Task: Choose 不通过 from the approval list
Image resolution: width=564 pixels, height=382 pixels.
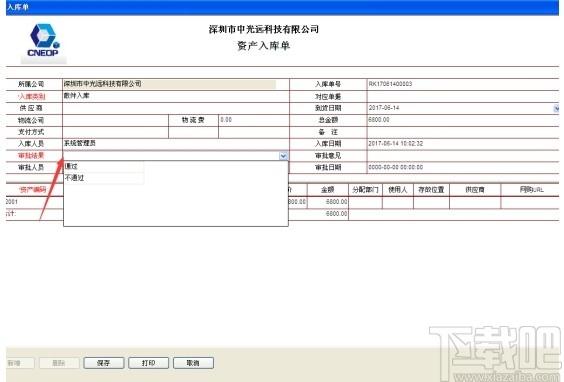Action: click(74, 178)
